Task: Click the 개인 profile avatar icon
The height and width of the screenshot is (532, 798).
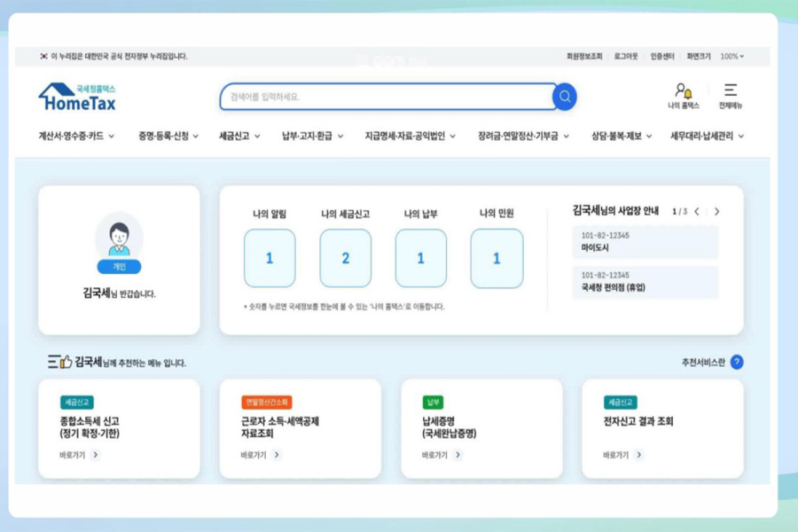Action: [120, 239]
